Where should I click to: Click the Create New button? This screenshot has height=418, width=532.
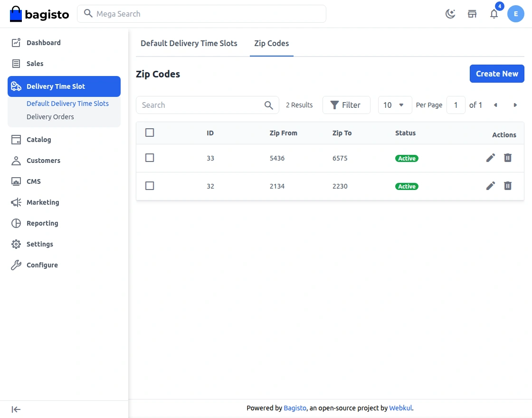[496, 74]
